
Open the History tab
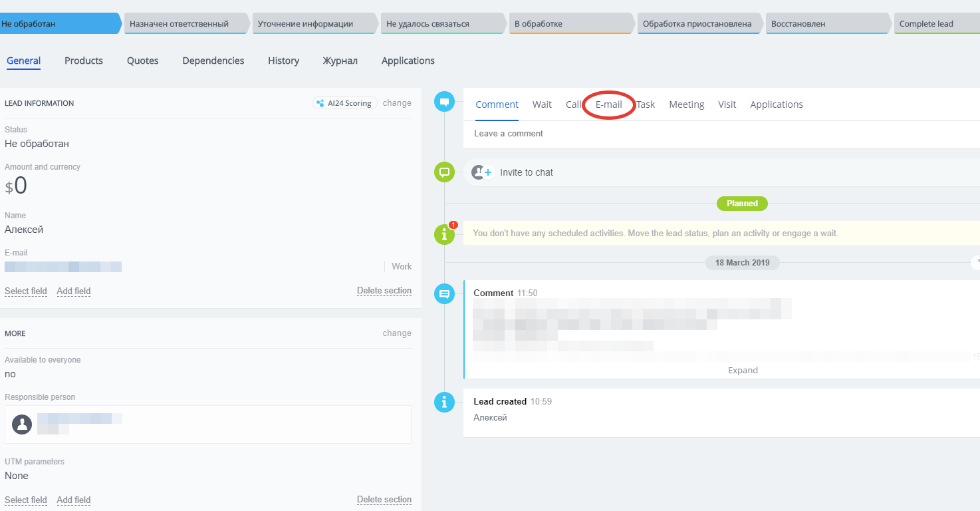(x=284, y=61)
